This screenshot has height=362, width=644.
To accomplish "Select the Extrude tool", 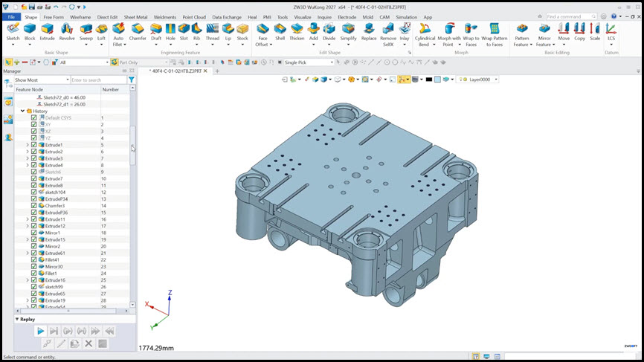I will pyautogui.click(x=48, y=32).
